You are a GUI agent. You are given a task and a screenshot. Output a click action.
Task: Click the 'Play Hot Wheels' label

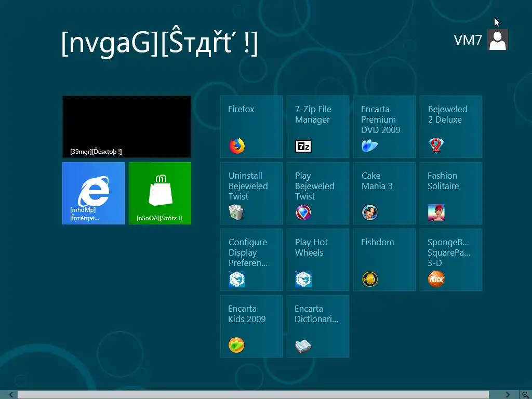312,247
